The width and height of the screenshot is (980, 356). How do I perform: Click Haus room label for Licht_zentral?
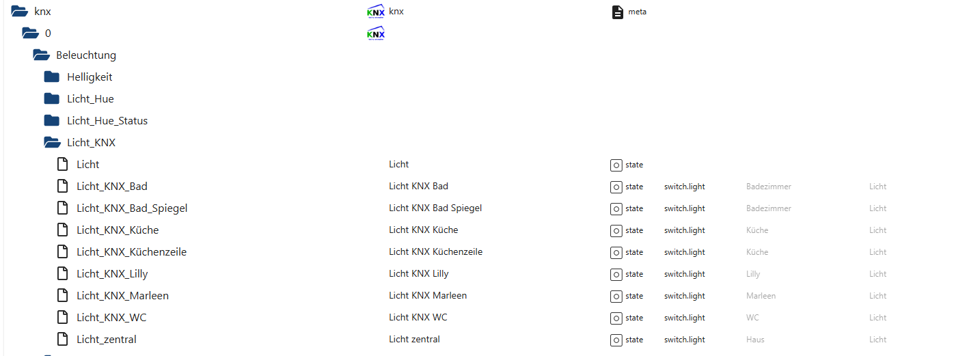point(755,340)
